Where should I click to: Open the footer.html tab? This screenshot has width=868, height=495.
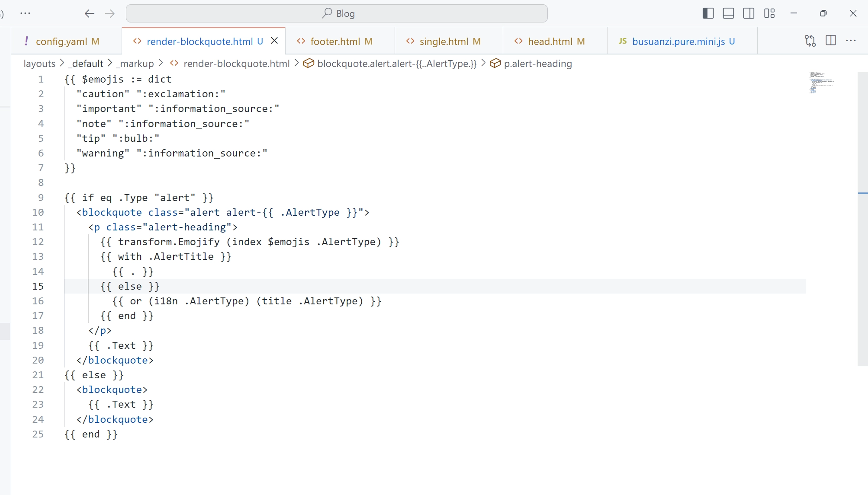[341, 41]
